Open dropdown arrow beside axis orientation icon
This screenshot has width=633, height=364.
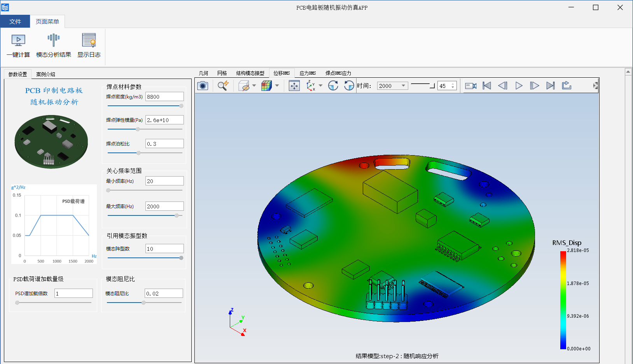pos(321,86)
